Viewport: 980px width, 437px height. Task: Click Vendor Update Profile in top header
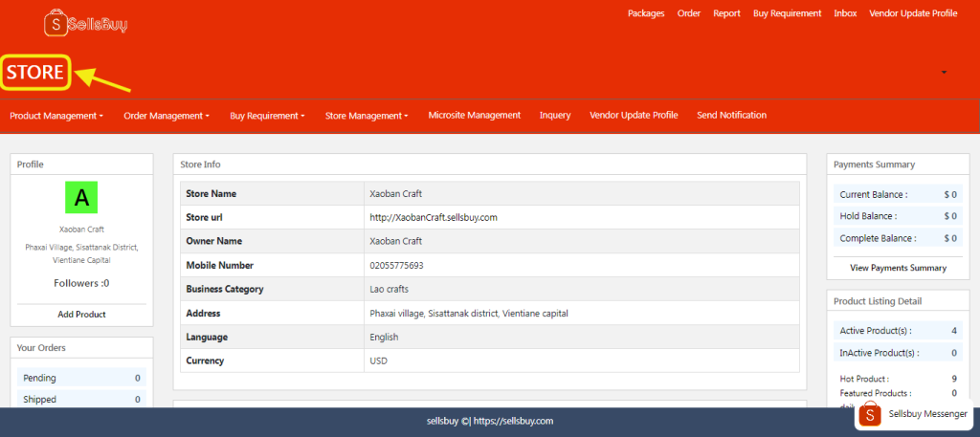pyautogui.click(x=913, y=13)
